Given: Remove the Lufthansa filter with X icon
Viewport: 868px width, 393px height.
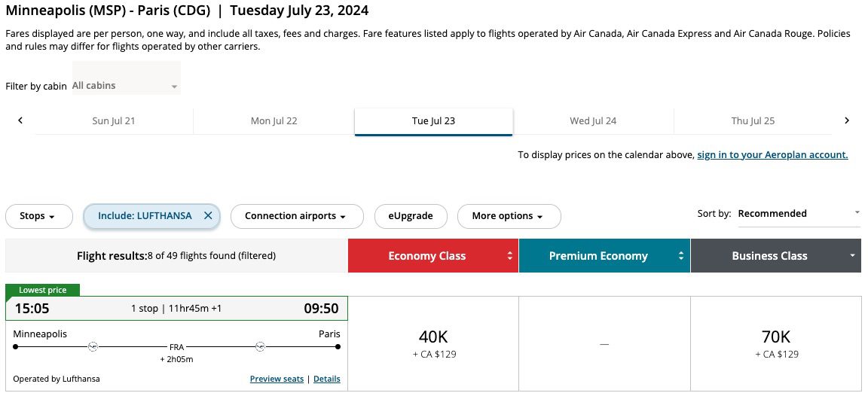Looking at the screenshot, I should [x=208, y=216].
